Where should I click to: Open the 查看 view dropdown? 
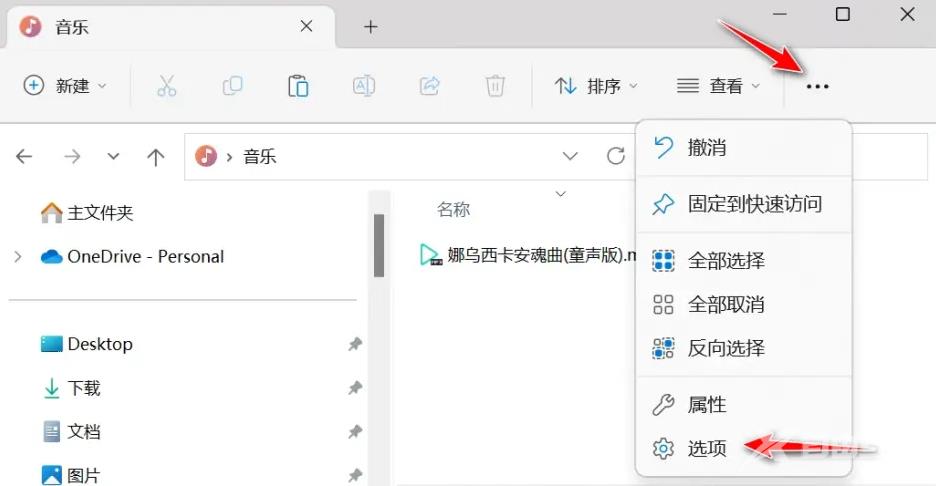719,87
